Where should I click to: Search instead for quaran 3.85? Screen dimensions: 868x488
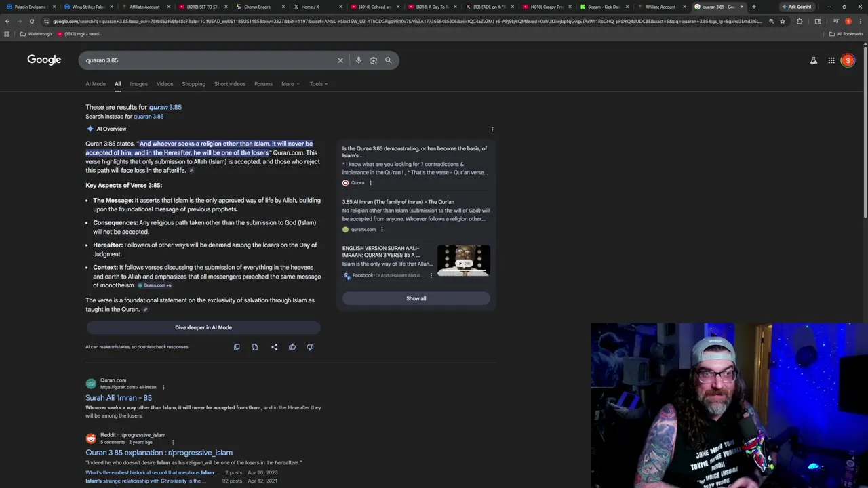149,117
